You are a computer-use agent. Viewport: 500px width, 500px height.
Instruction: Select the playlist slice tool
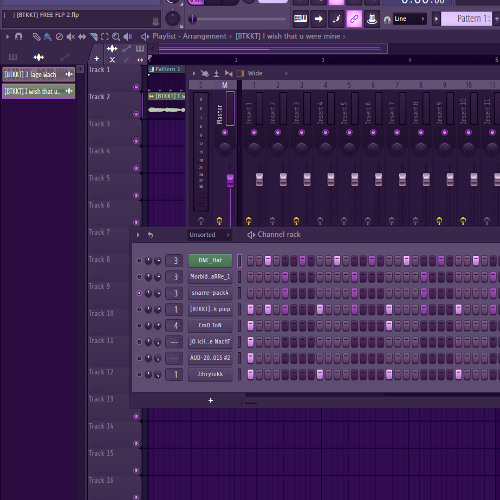(94, 37)
